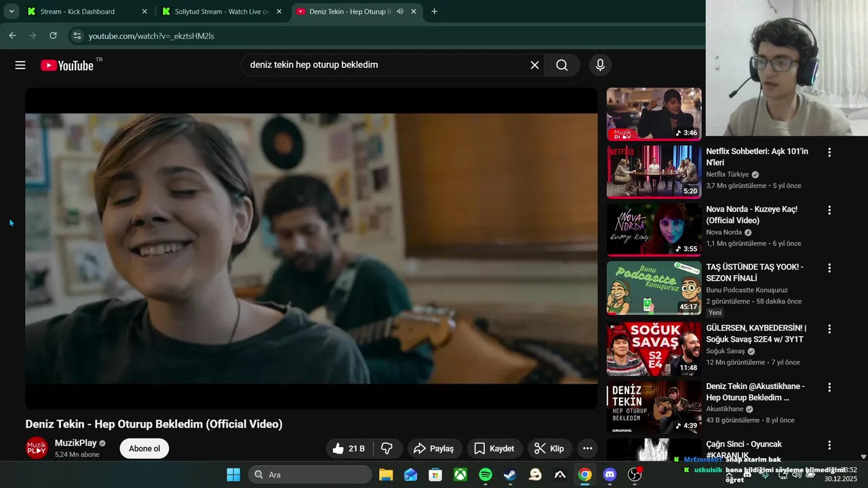Open Windows Start menu
Screen dimensions: 868x488
[x=233, y=474]
